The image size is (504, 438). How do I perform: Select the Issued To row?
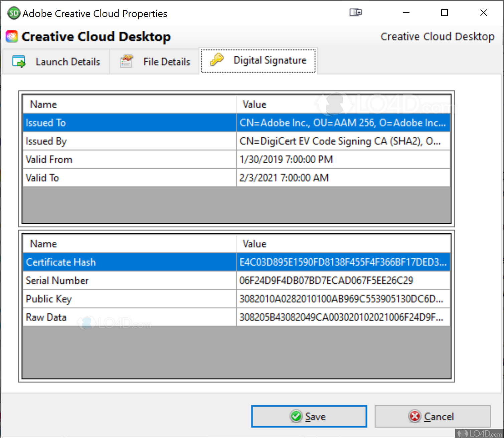[x=236, y=123]
